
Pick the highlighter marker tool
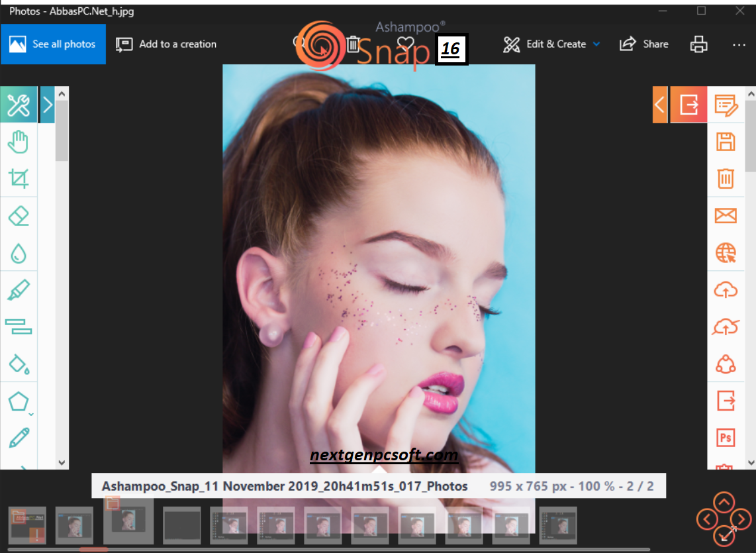pyautogui.click(x=19, y=289)
